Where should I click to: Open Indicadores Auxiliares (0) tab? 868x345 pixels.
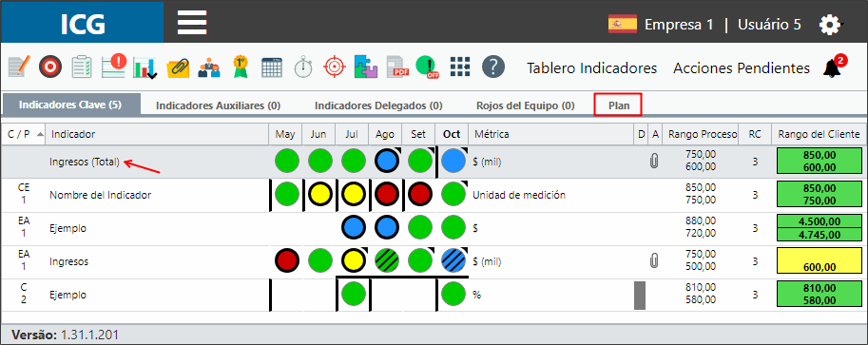218,105
